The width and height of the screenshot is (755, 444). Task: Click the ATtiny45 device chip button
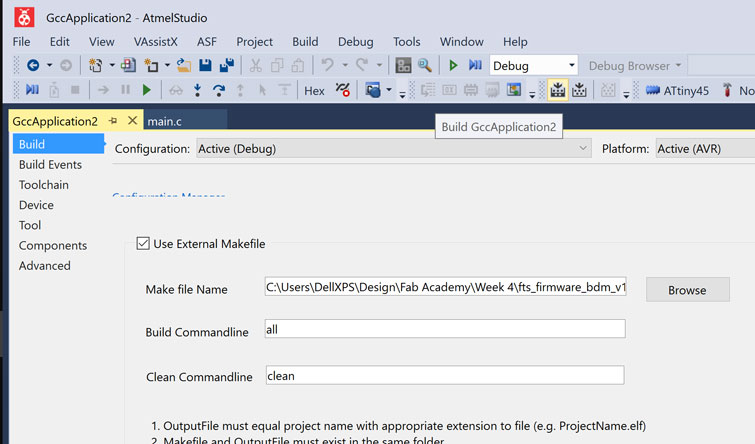click(677, 91)
